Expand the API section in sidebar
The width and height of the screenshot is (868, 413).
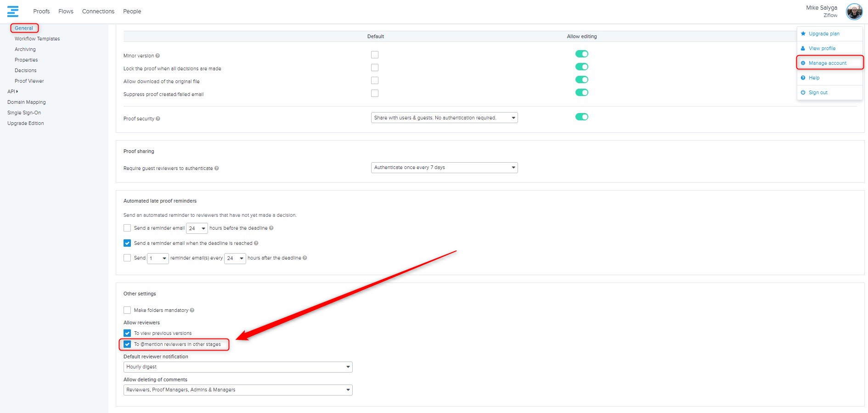pyautogui.click(x=13, y=91)
